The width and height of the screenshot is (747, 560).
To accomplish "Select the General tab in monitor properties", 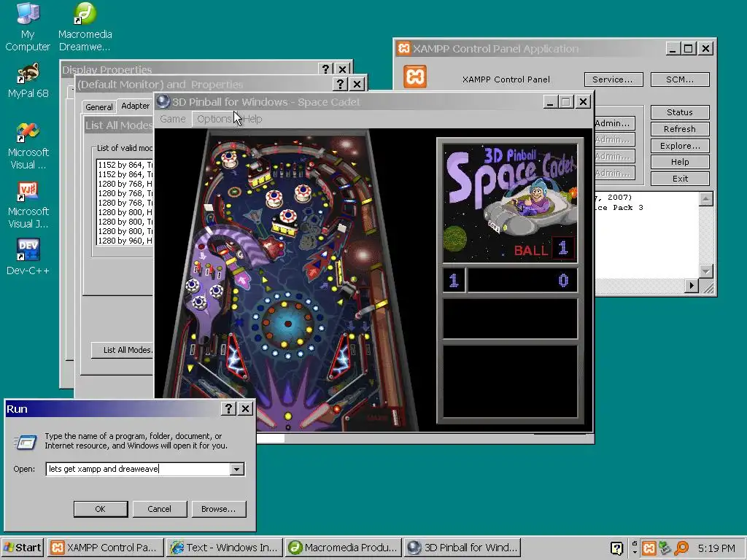I will (99, 106).
